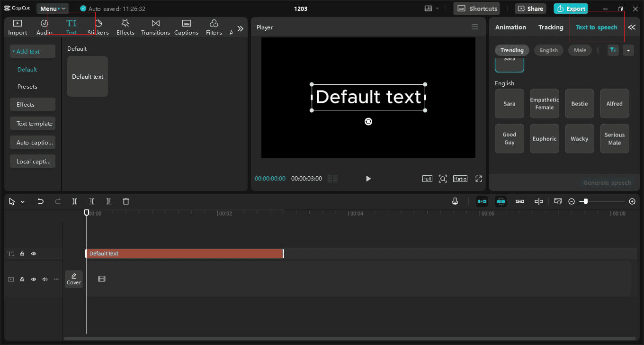
Task: Collapse the Add text section
Action: pos(33,51)
